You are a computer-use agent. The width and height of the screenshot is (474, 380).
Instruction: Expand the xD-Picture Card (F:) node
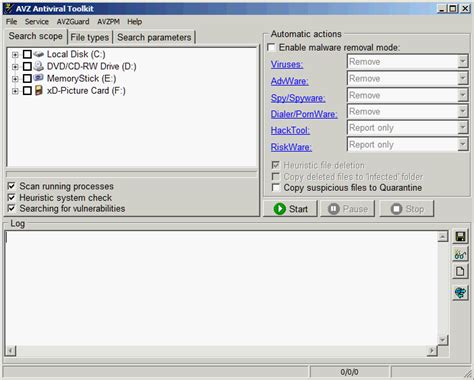click(15, 91)
